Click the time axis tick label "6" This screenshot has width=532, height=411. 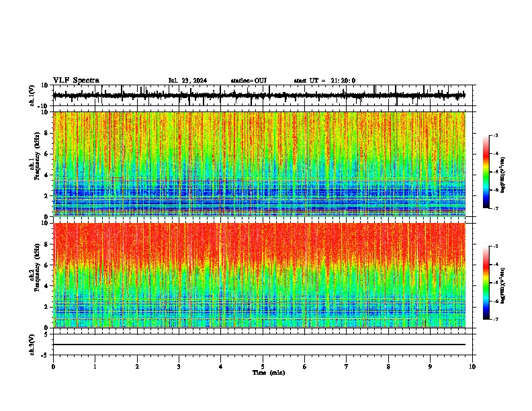305,367
